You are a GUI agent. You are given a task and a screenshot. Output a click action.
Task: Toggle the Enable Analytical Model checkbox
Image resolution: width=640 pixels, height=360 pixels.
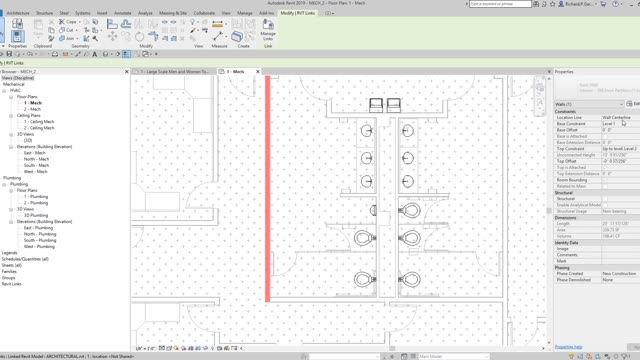tap(605, 205)
